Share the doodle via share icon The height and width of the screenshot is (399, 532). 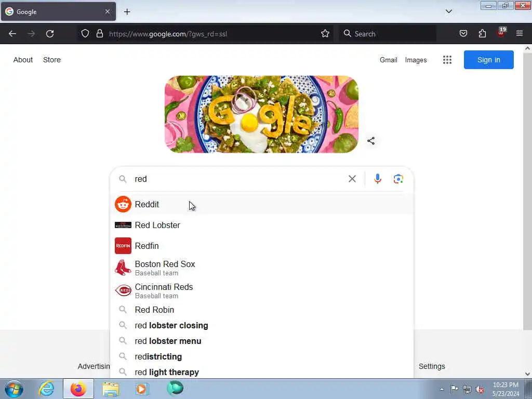coord(371,141)
